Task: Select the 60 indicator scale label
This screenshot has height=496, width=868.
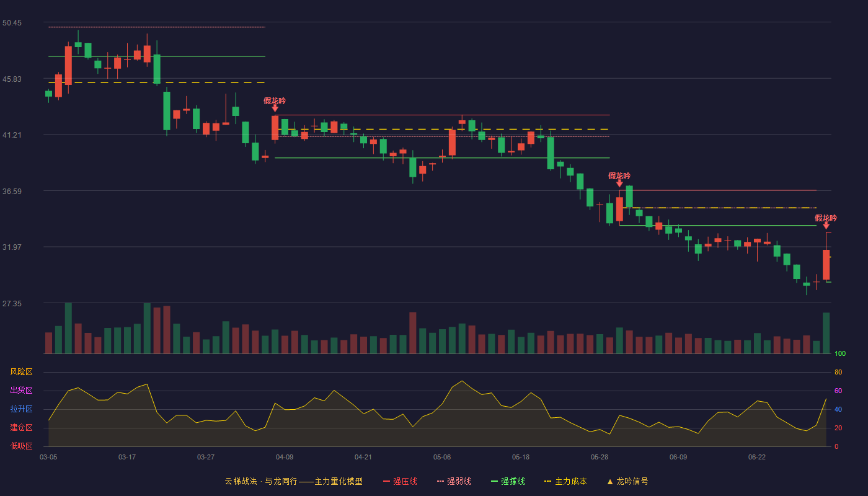Action: 838,391
